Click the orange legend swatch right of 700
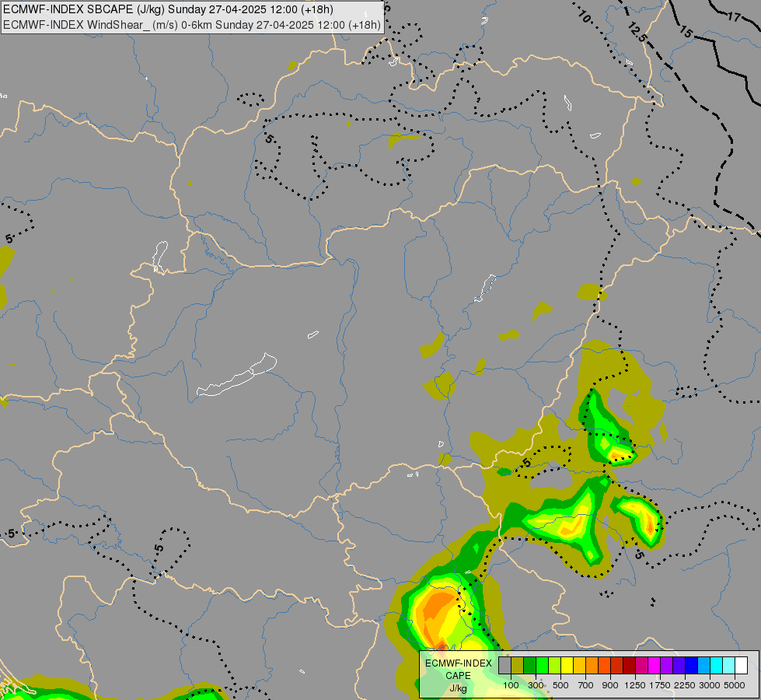This screenshot has height=700, width=761. tap(592, 666)
